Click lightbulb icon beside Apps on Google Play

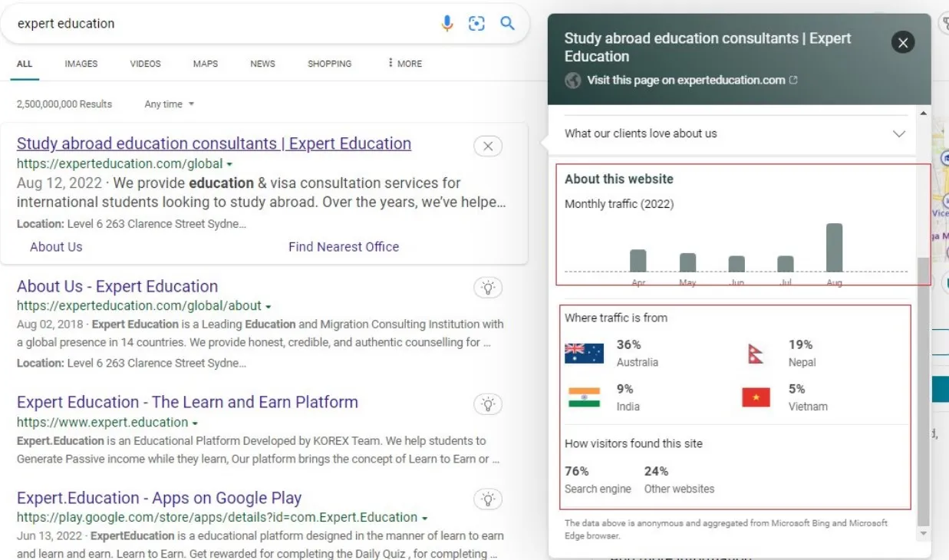coord(488,499)
